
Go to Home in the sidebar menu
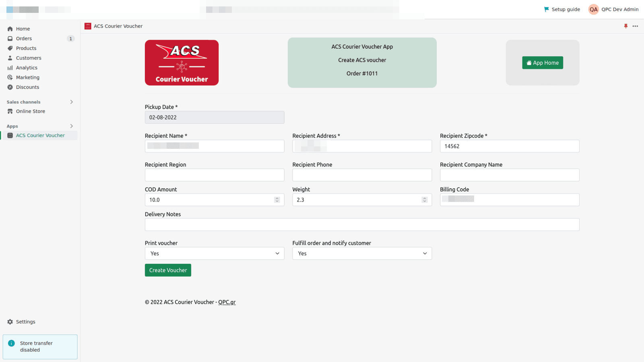coord(10,29)
